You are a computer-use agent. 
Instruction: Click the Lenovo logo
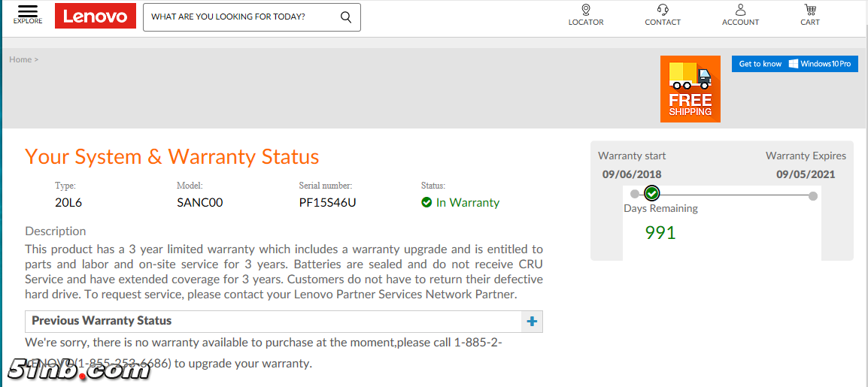96,16
